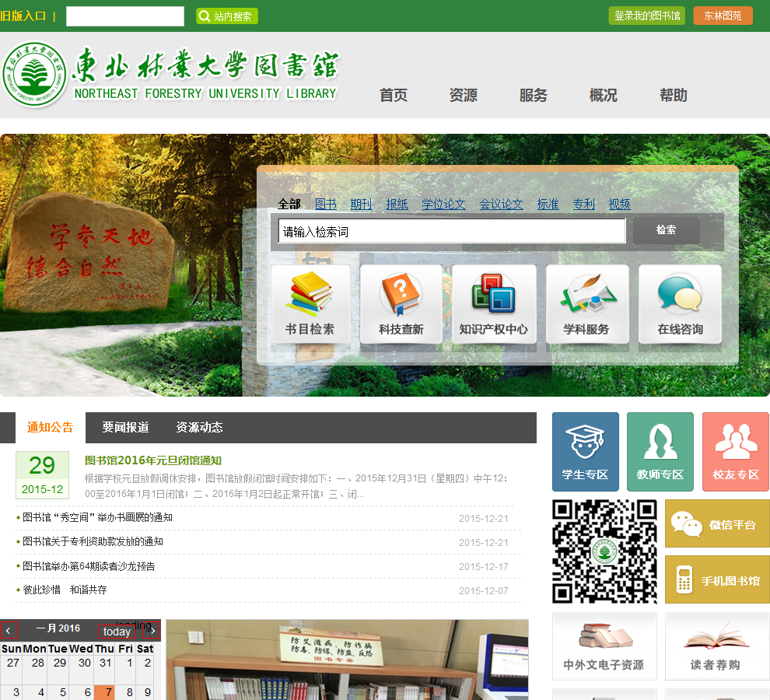The height and width of the screenshot is (700, 770).
Task: Select the 学位论文 search category
Action: [444, 204]
